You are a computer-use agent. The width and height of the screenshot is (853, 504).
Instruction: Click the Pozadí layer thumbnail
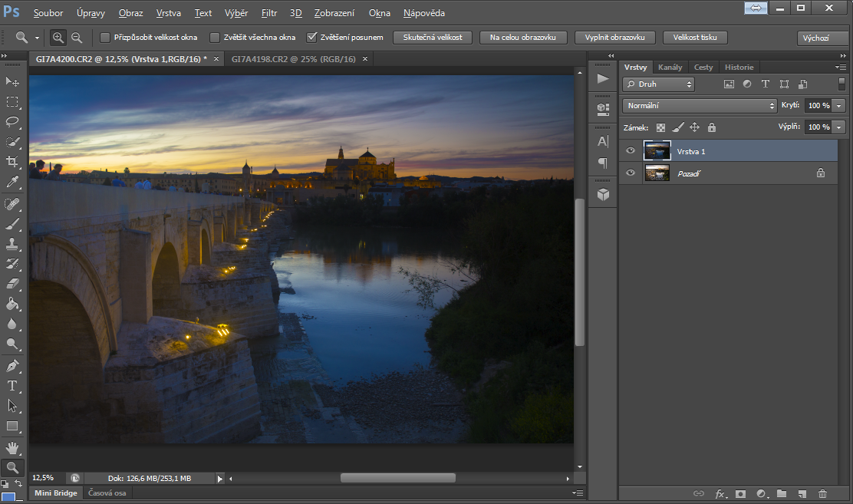[x=657, y=173]
